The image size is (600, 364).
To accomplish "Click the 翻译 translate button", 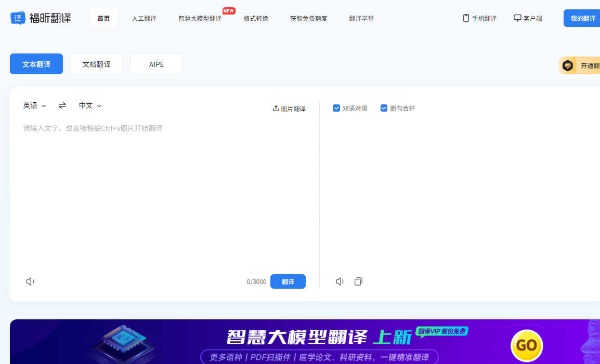I will 288,281.
